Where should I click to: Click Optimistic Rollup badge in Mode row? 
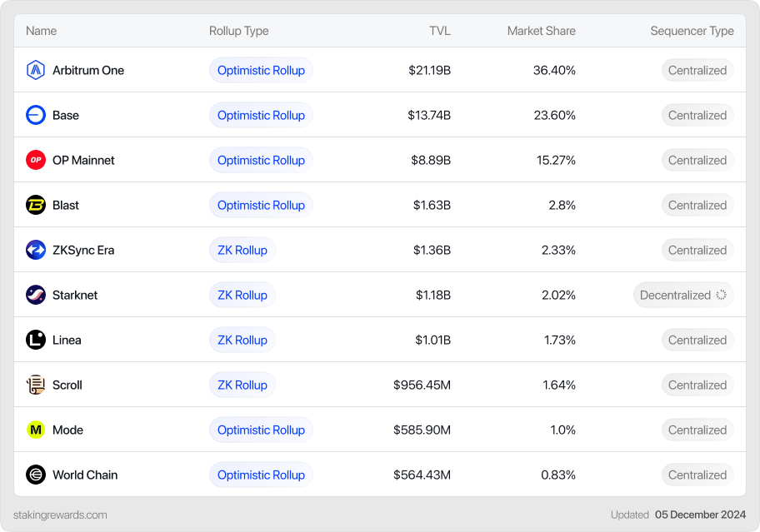[x=261, y=430]
